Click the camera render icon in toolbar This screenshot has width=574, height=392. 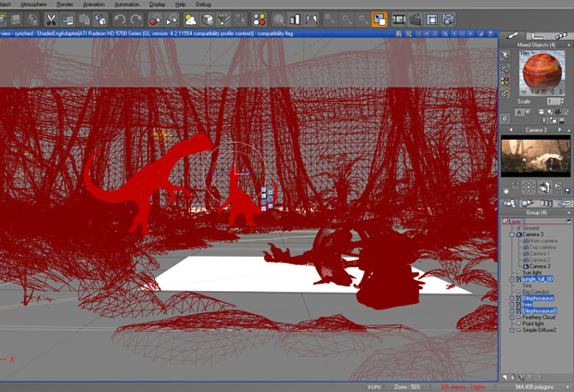point(448,20)
